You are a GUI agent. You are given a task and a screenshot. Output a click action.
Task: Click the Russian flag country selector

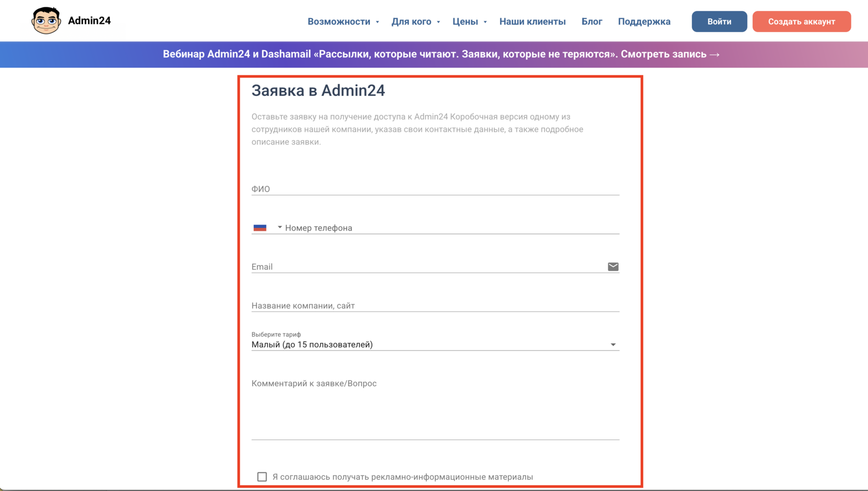(x=260, y=228)
